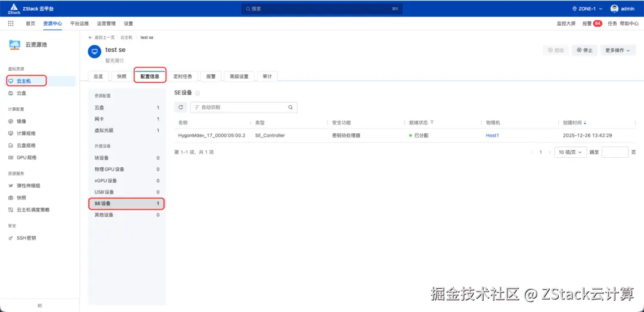The width and height of the screenshot is (644, 312).
Task: Click 返回上一页 breadcrumb link
Action: point(101,38)
